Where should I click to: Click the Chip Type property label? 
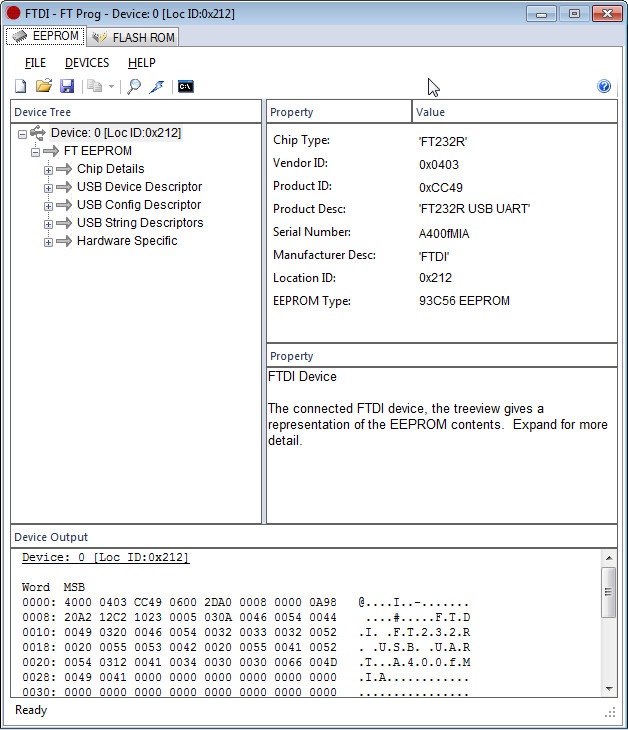point(301,140)
